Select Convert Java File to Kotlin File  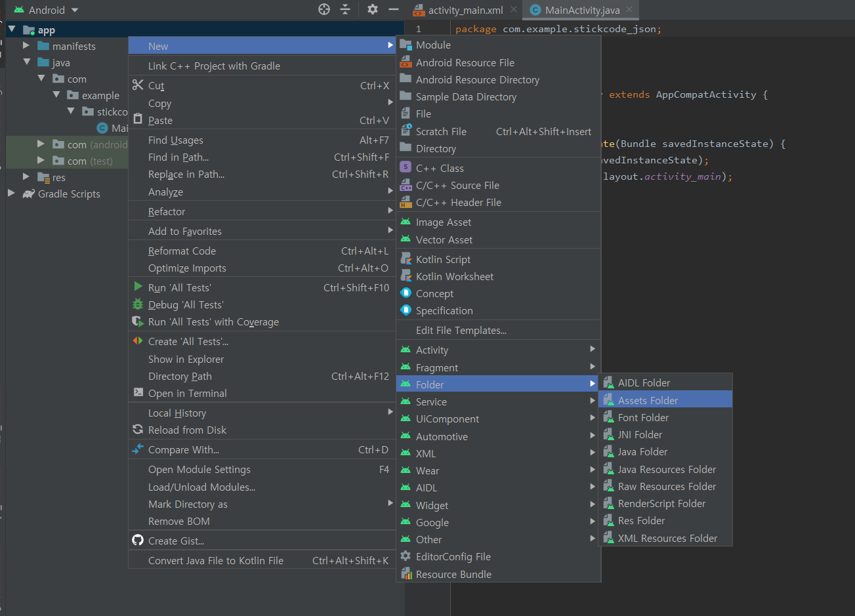point(262,560)
